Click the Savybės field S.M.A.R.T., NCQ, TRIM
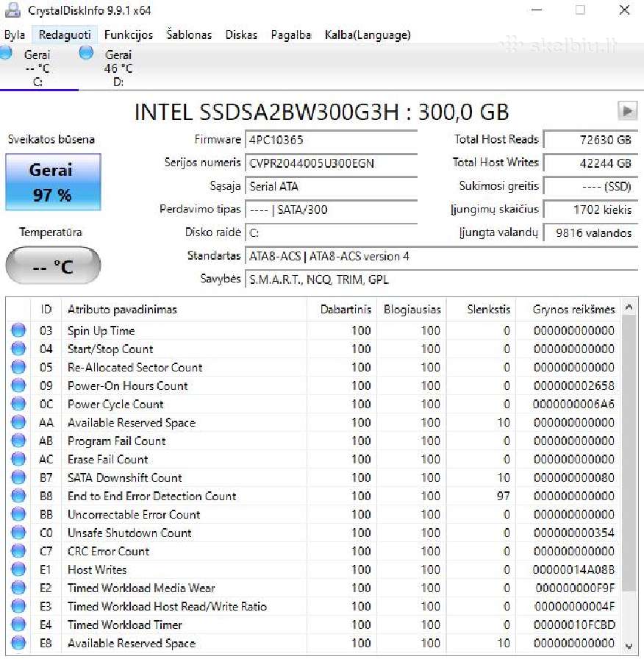 pyautogui.click(x=441, y=280)
